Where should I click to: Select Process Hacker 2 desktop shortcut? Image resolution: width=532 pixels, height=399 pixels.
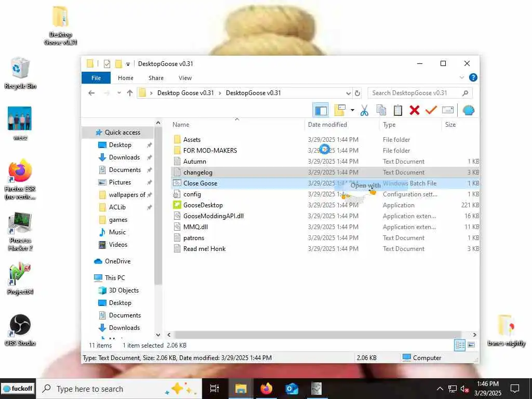[20, 232]
